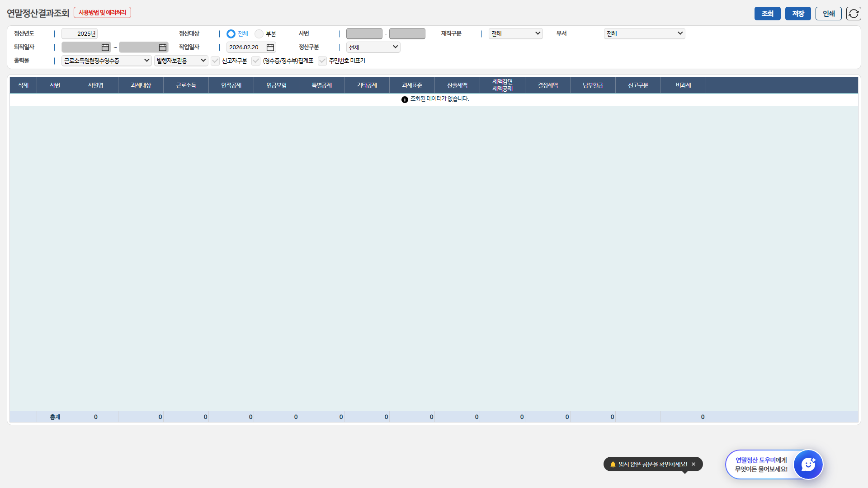Expand the 재직구분 dropdown
The image size is (868, 488).
tap(515, 34)
